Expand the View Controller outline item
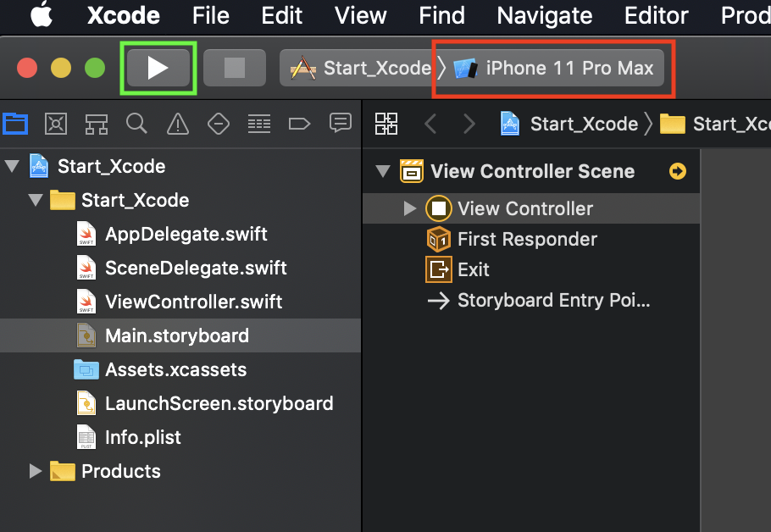Screen dimensions: 771x532 click(x=409, y=208)
